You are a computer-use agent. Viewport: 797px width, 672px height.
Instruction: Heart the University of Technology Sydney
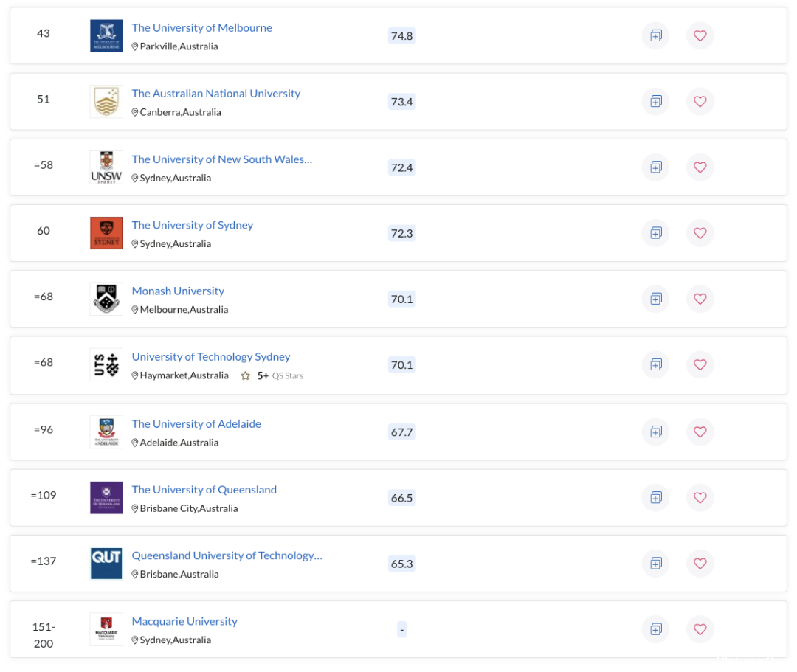click(700, 364)
